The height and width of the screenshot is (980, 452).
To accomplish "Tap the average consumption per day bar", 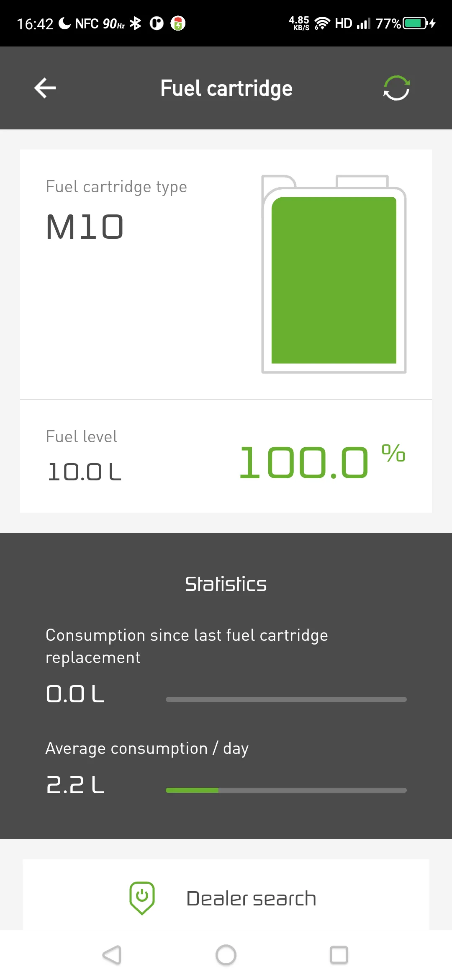I will click(286, 790).
